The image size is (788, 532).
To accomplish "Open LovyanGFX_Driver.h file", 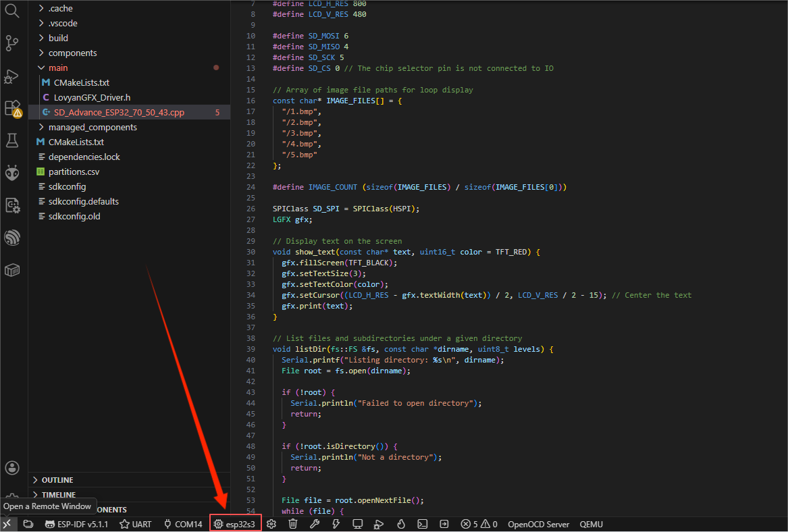I will (92, 97).
